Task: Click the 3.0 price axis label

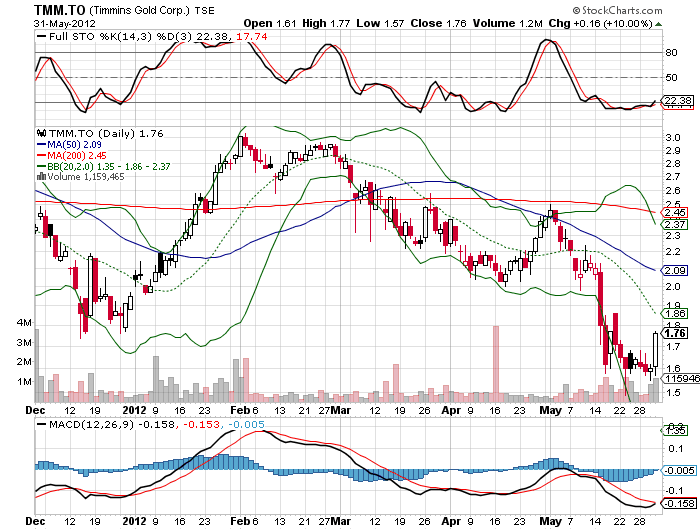Action: coord(673,138)
